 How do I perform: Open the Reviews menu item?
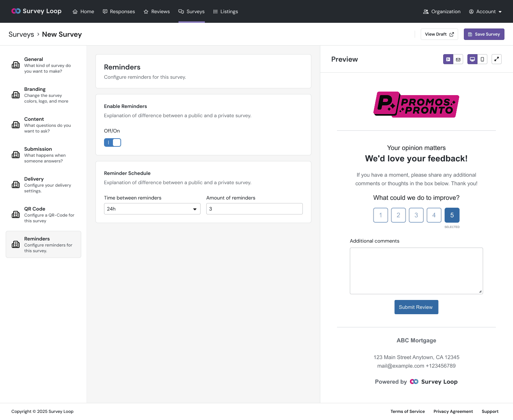[x=157, y=11]
